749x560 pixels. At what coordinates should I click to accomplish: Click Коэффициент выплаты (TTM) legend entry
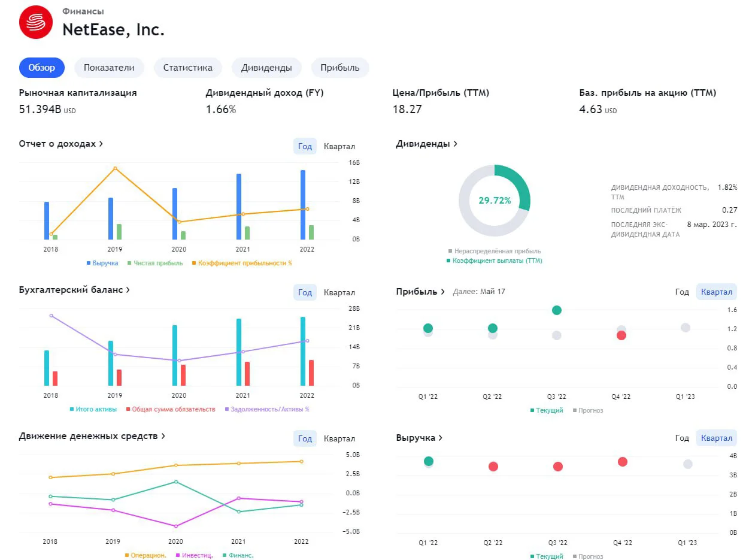point(495,261)
